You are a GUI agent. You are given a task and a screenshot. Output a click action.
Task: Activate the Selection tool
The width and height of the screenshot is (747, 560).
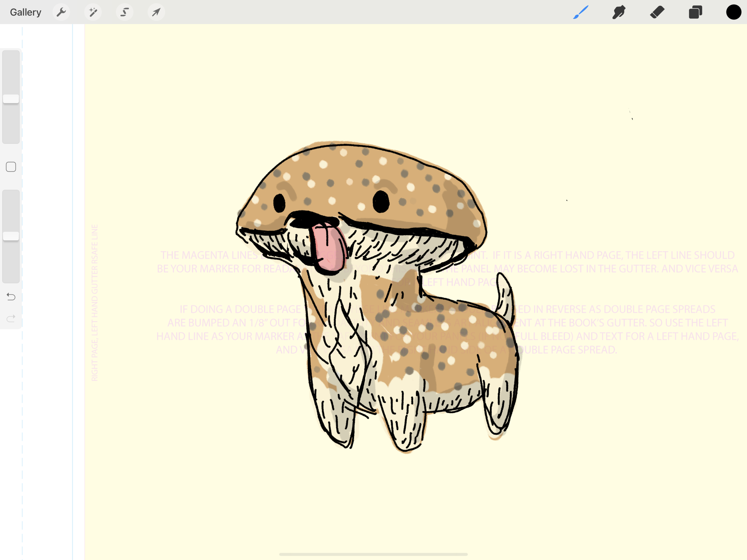tap(125, 12)
